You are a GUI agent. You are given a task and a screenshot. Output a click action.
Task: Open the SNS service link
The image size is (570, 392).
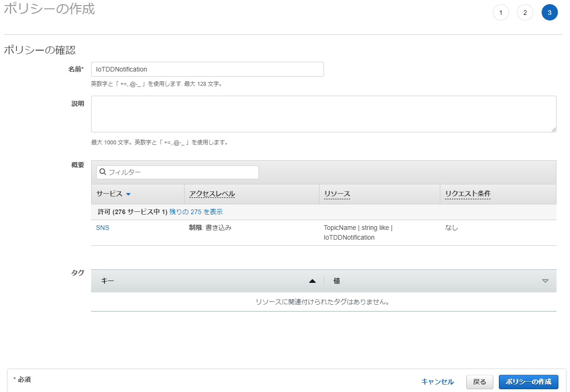[x=103, y=228]
